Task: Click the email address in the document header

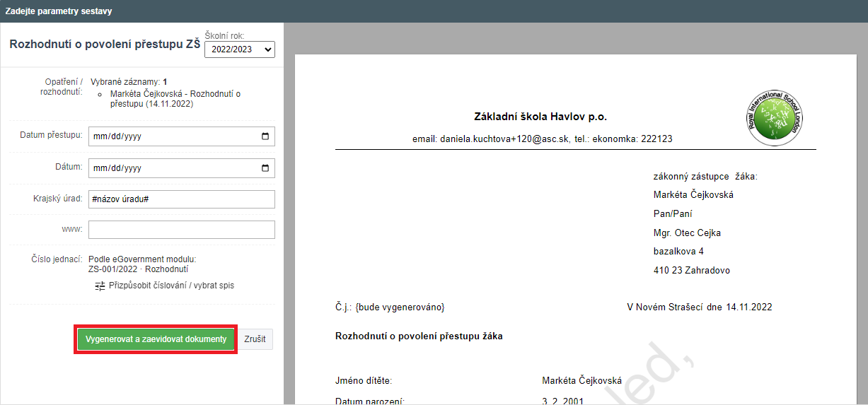Action: [x=491, y=139]
